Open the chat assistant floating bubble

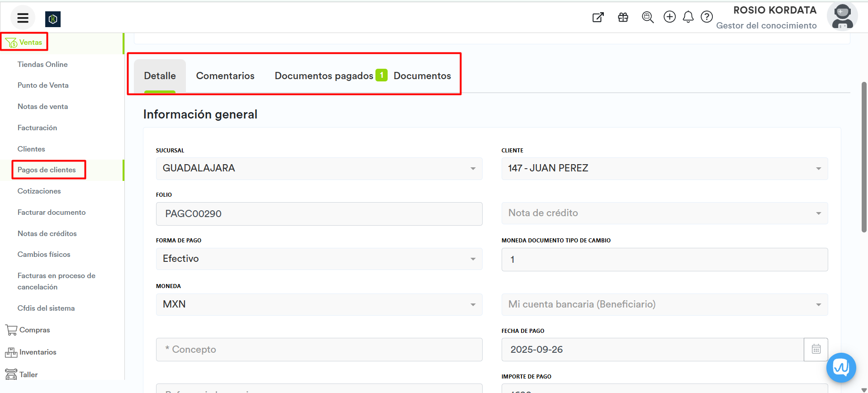841,367
